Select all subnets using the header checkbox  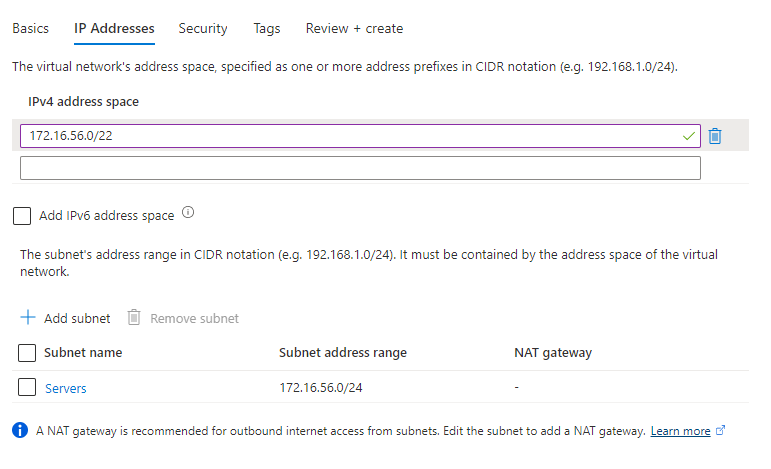[x=27, y=352]
